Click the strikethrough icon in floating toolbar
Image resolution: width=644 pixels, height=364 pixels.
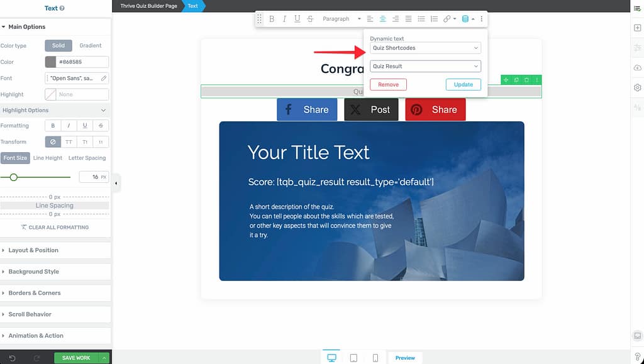point(310,19)
